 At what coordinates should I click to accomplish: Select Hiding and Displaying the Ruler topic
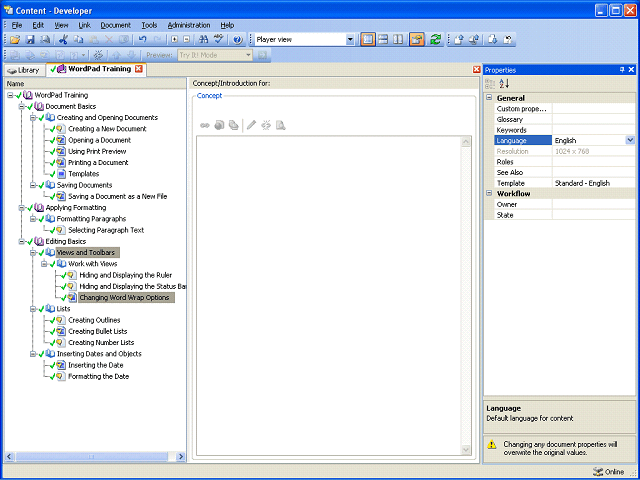126,275
